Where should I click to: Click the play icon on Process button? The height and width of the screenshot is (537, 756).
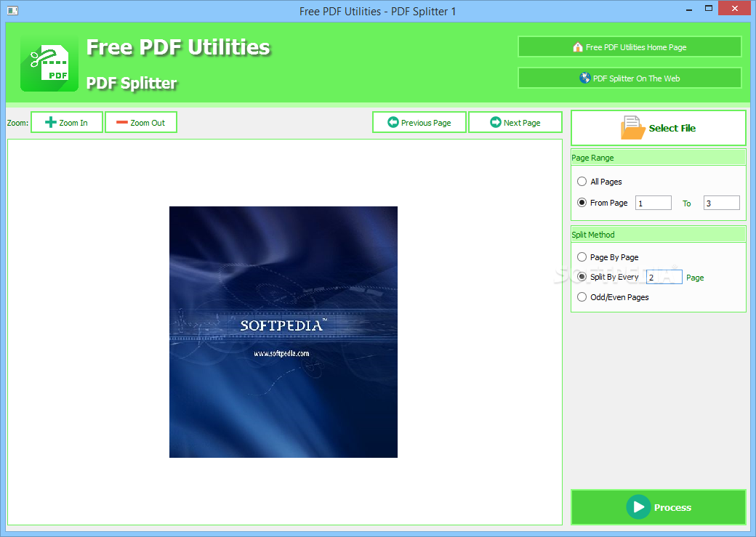[638, 507]
